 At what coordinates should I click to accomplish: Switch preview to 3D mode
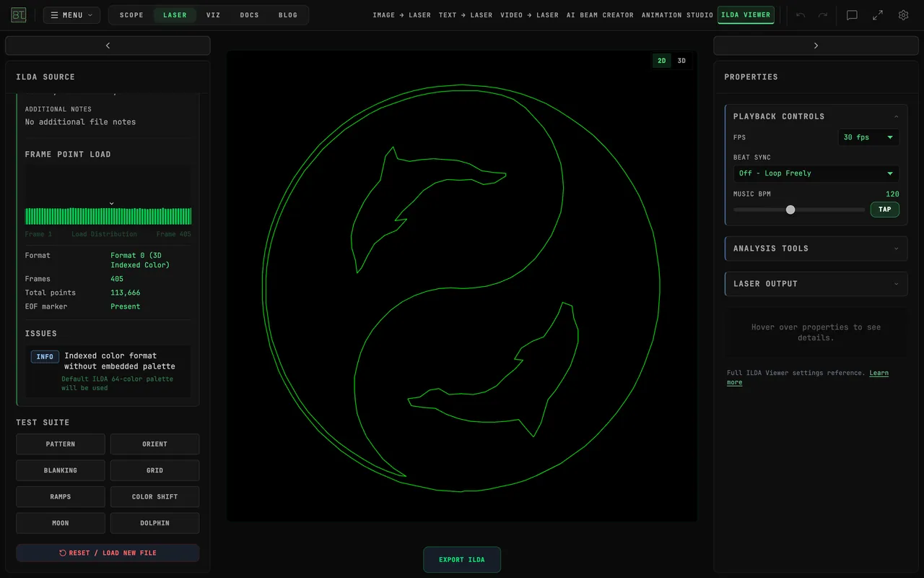pyautogui.click(x=681, y=61)
